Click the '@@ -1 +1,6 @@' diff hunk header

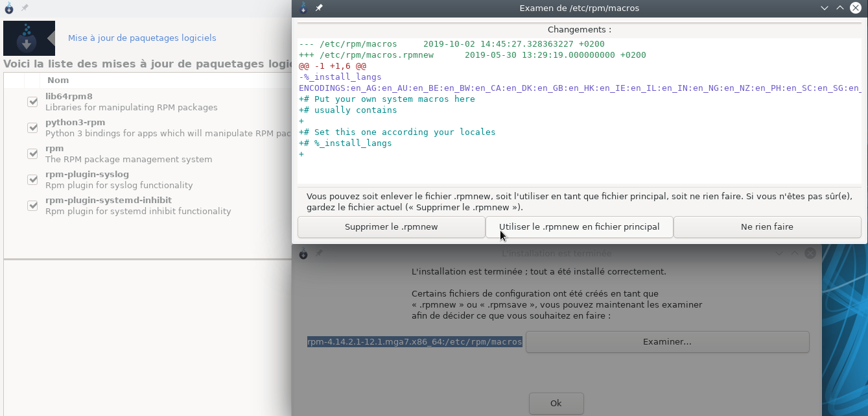333,66
